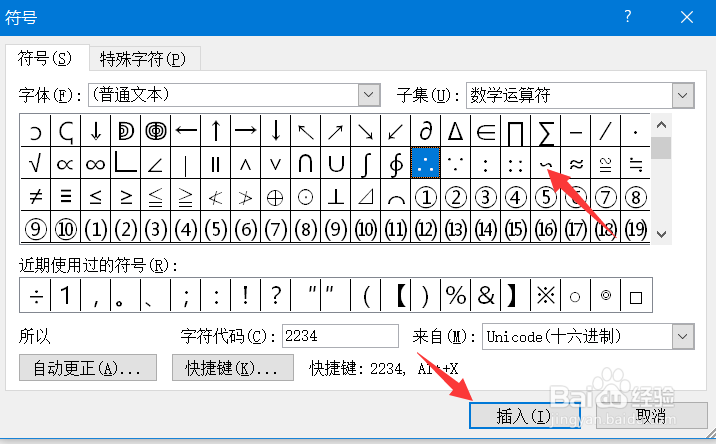Choose recently used percent sign %

tap(455, 295)
